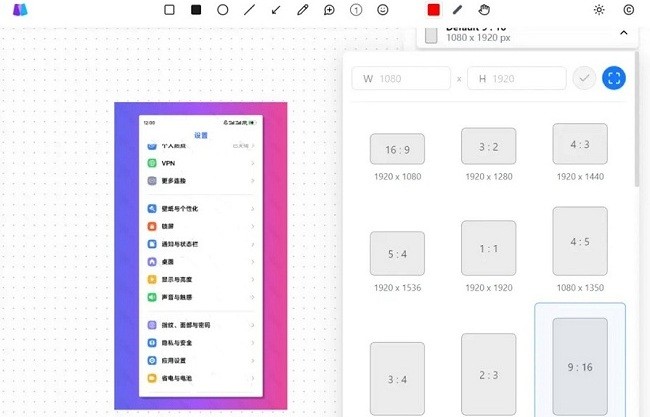The width and height of the screenshot is (650, 417).
Task: Click the VPN row in screenshot
Action: [201, 163]
